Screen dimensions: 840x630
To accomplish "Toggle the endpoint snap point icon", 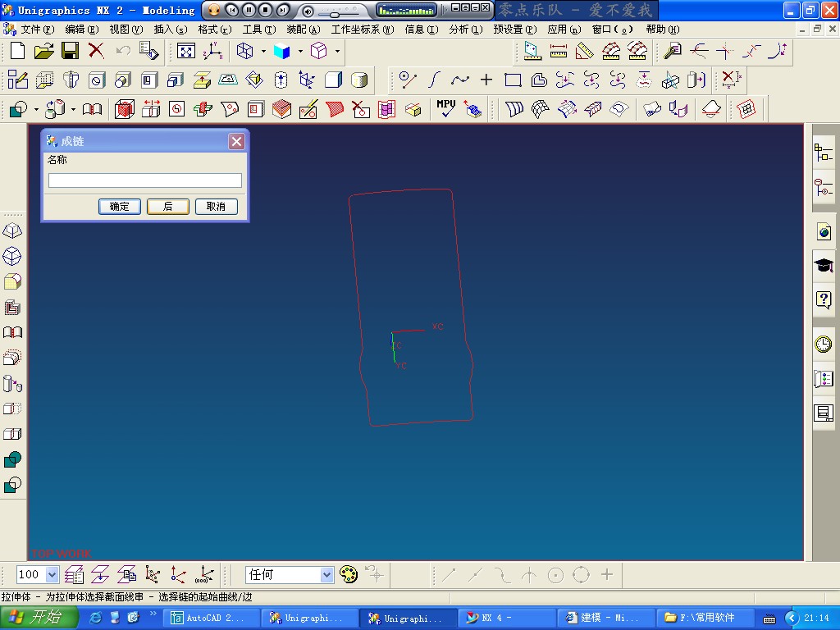I will tap(449, 575).
